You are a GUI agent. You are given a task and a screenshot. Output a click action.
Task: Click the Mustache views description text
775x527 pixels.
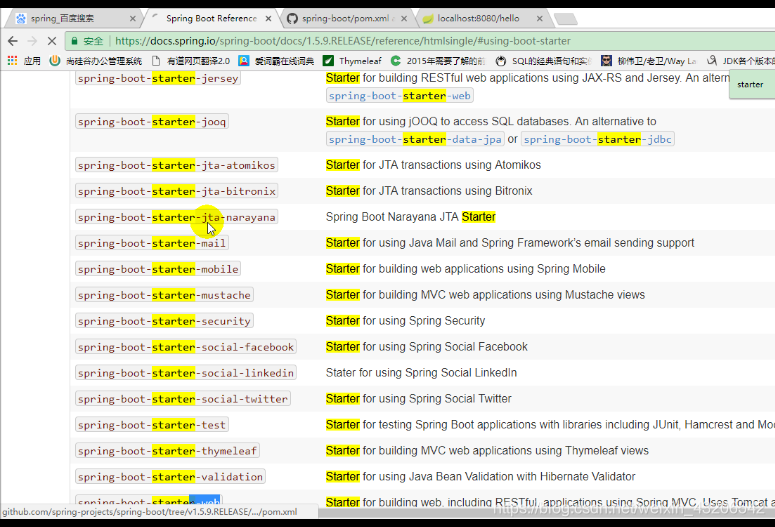(x=485, y=295)
